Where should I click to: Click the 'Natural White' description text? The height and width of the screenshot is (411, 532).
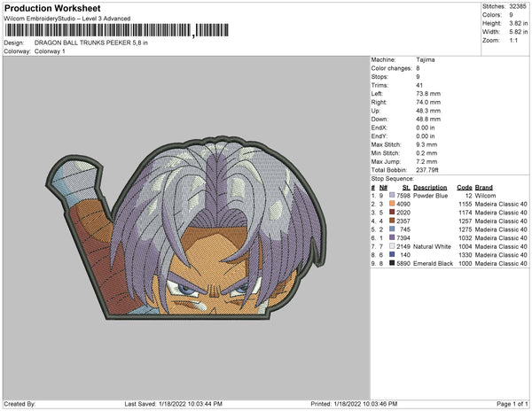pos(432,246)
